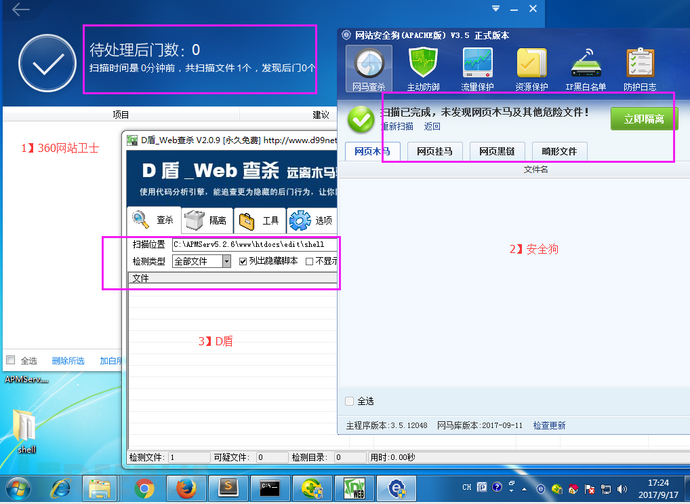The height and width of the screenshot is (504, 690).
Task: Open the command prompt from the taskbar
Action: point(270,489)
